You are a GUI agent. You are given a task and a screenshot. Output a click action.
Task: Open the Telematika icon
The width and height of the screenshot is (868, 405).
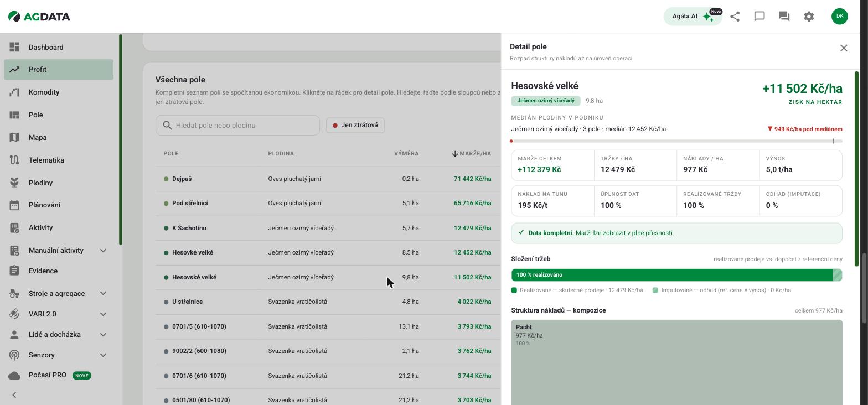pos(14,160)
